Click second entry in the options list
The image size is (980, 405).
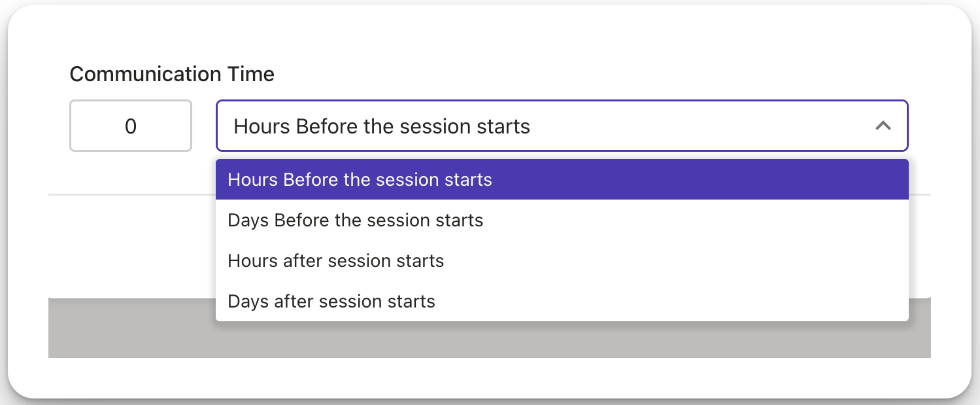(562, 220)
